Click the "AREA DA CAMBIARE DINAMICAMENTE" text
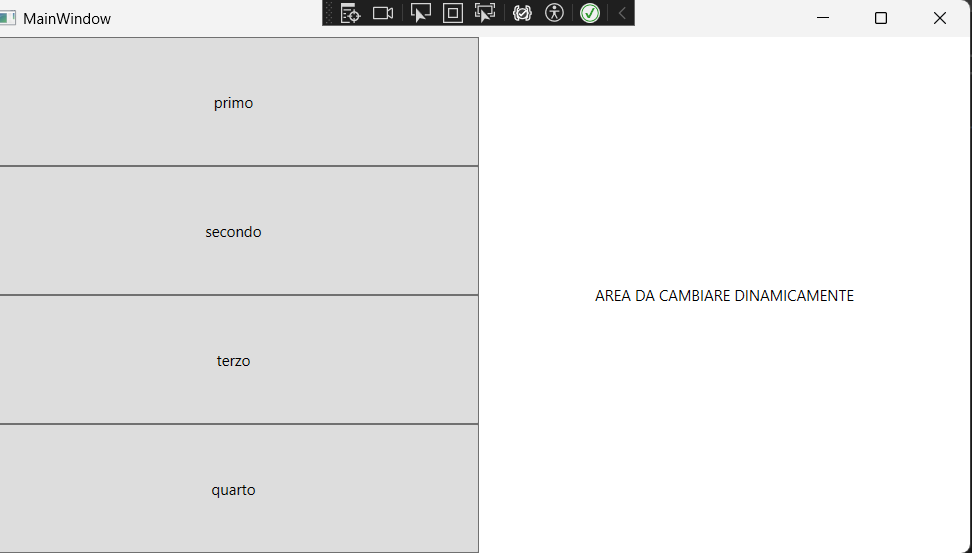972x553 pixels. [x=724, y=296]
